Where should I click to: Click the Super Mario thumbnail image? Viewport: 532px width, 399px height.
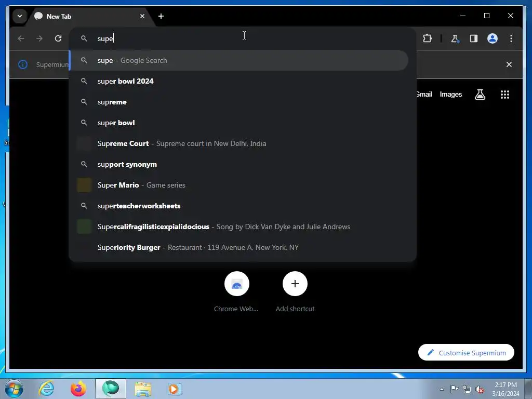(84, 185)
